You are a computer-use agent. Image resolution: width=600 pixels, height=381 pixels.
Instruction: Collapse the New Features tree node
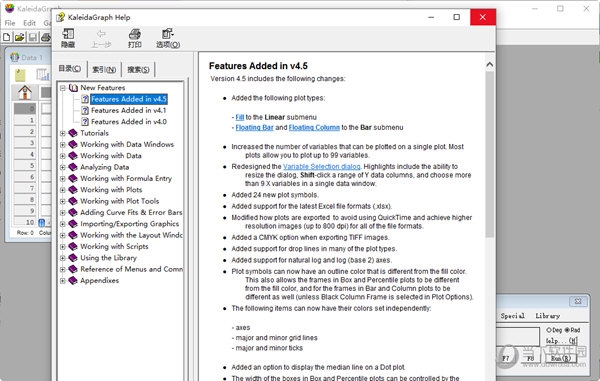tap(62, 88)
